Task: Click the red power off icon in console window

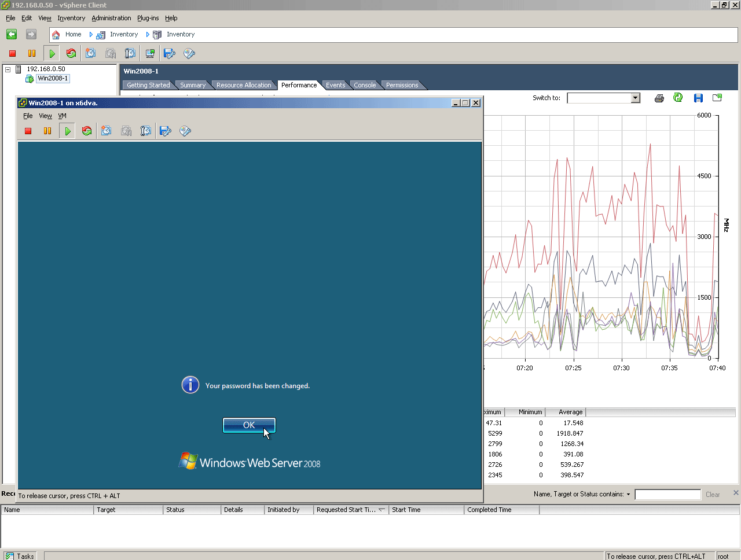Action: (x=28, y=131)
